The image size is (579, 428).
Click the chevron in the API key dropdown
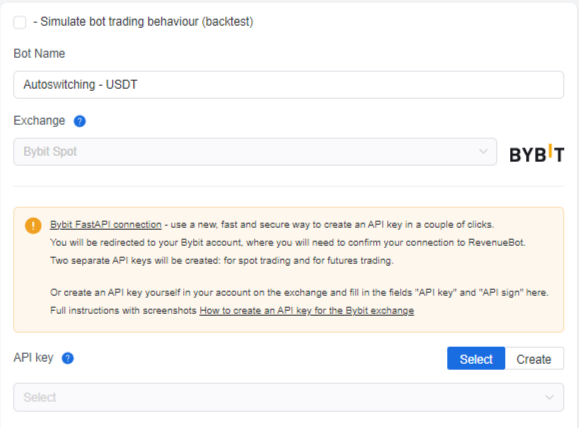549,397
